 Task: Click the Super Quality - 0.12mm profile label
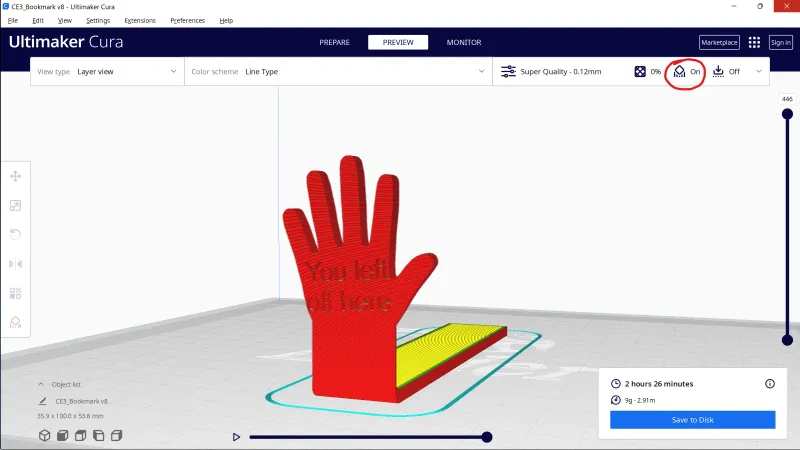[561, 71]
